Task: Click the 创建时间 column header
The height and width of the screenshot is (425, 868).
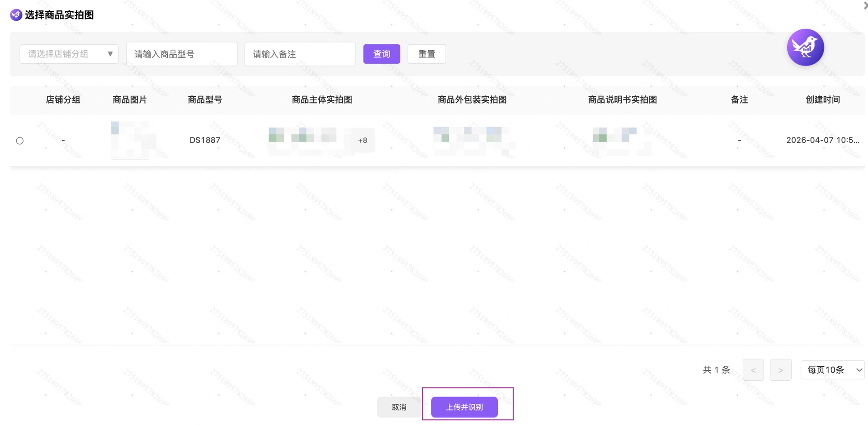Action: (823, 99)
